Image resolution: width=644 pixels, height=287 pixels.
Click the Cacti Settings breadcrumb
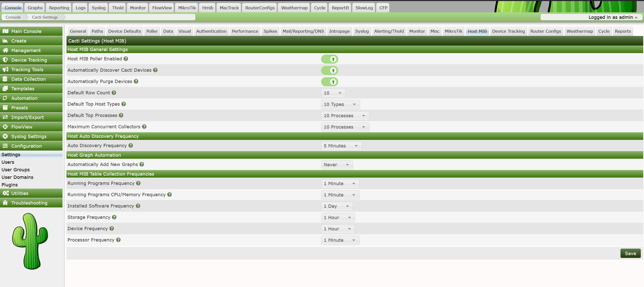pyautogui.click(x=45, y=17)
